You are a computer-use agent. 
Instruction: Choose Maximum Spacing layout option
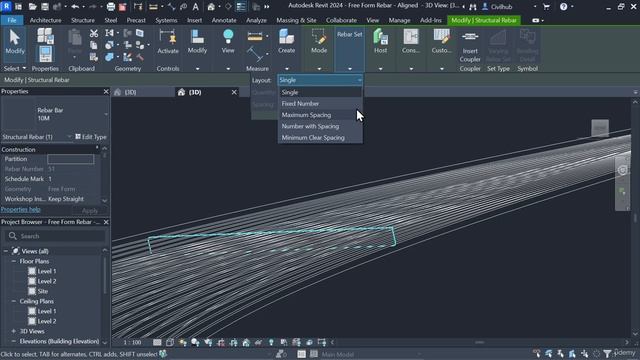pyautogui.click(x=320, y=115)
